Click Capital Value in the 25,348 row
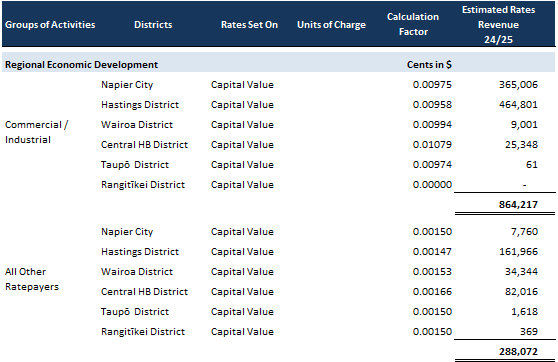 point(242,145)
